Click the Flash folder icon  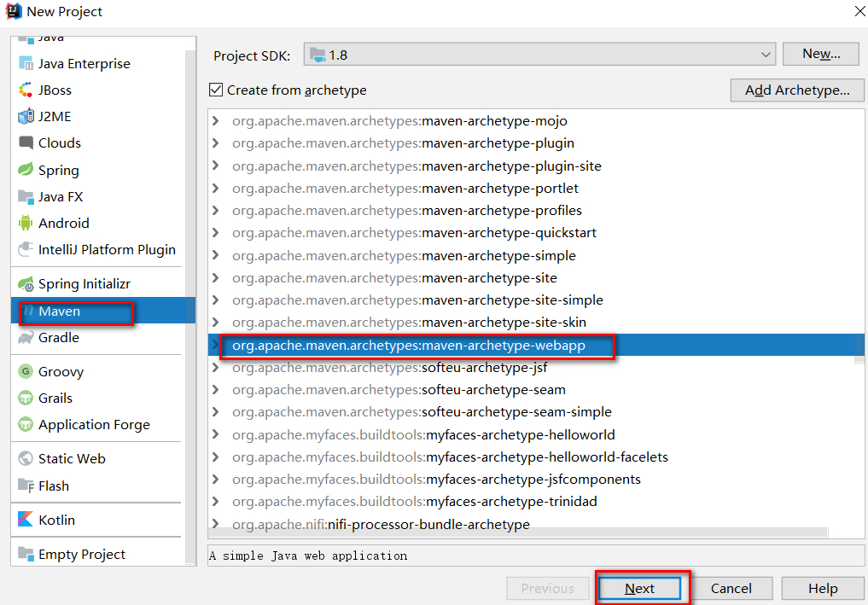tap(26, 486)
